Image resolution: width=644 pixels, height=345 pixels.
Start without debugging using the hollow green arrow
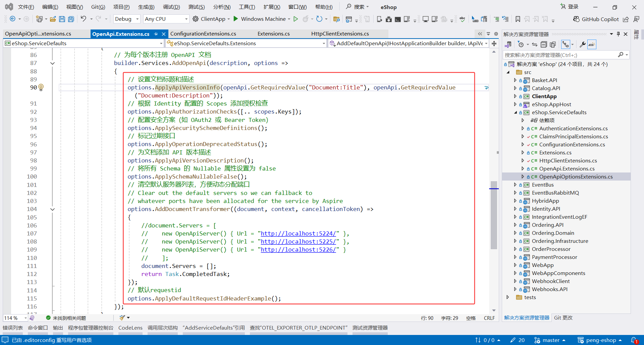tap(296, 19)
